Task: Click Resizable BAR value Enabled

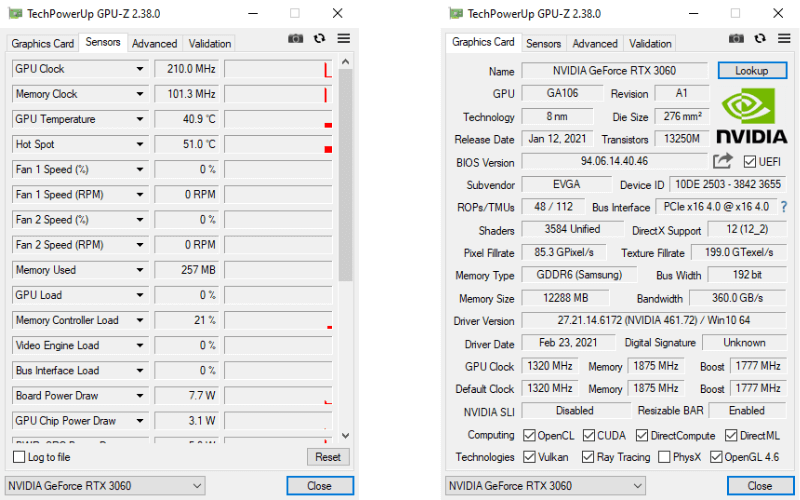Action: pos(747,411)
